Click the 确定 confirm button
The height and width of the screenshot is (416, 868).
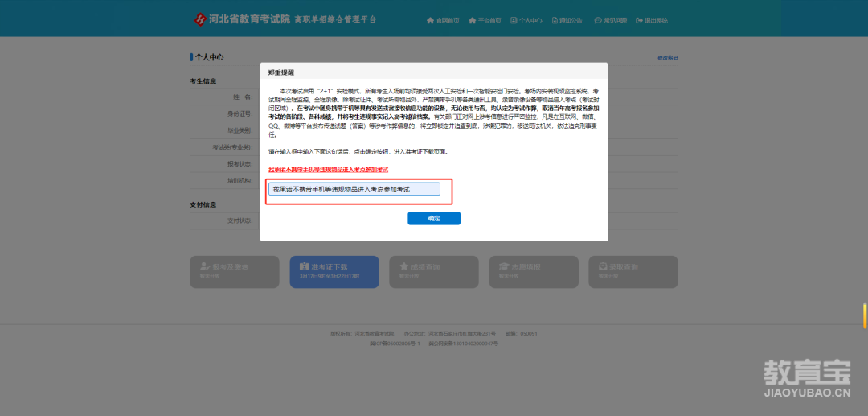pyautogui.click(x=434, y=219)
